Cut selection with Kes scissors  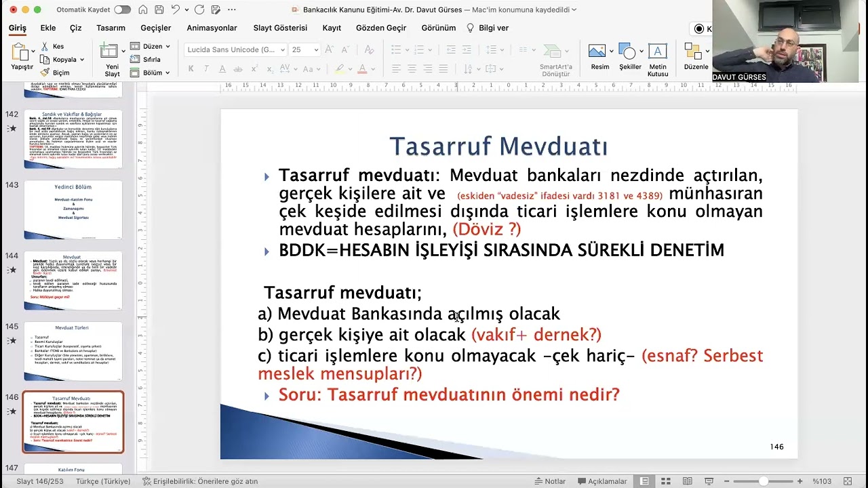pos(52,46)
